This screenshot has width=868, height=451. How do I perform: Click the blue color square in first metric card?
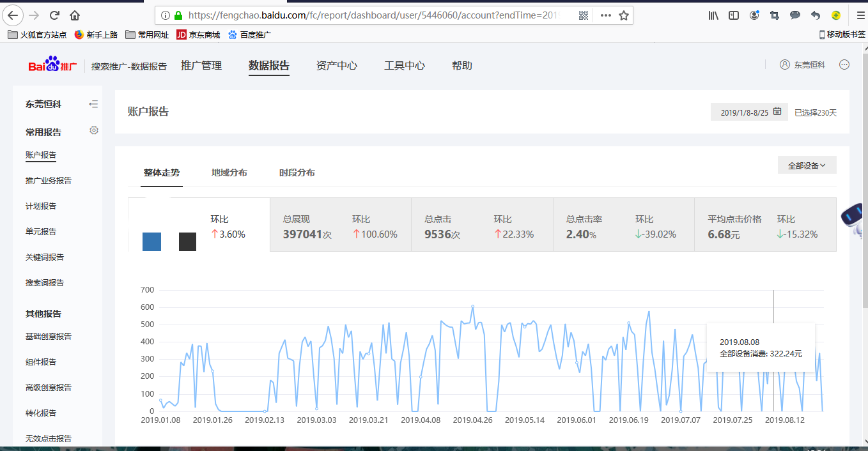(x=151, y=242)
